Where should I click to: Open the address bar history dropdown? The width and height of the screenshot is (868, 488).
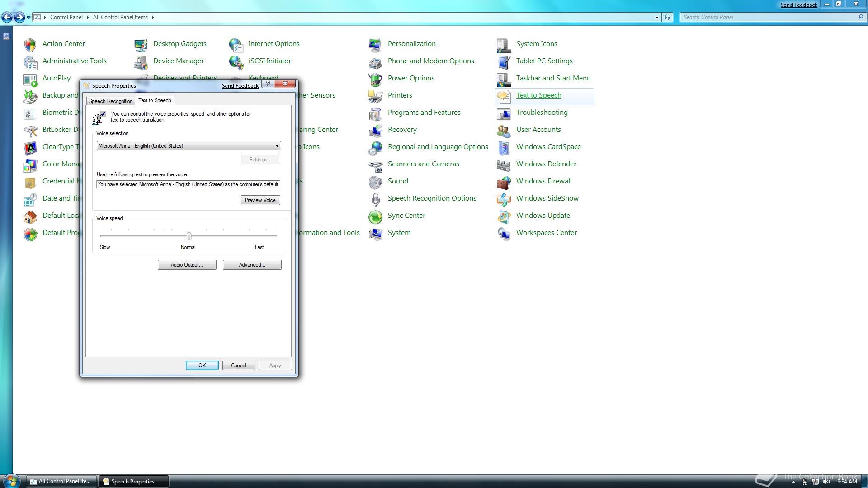point(657,17)
